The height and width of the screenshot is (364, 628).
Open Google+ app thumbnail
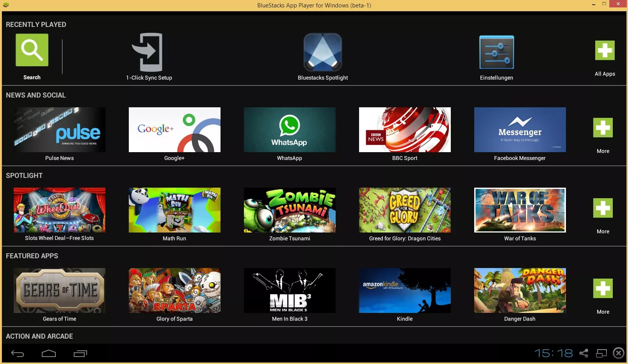174,130
